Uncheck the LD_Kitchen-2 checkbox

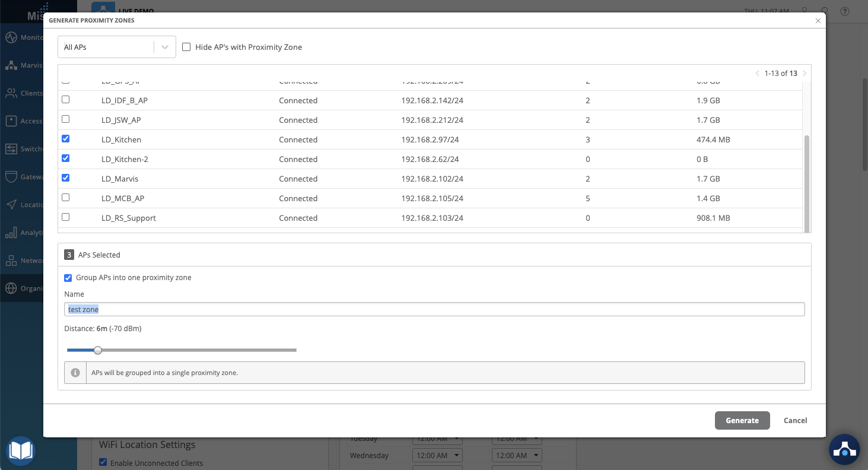pos(66,158)
